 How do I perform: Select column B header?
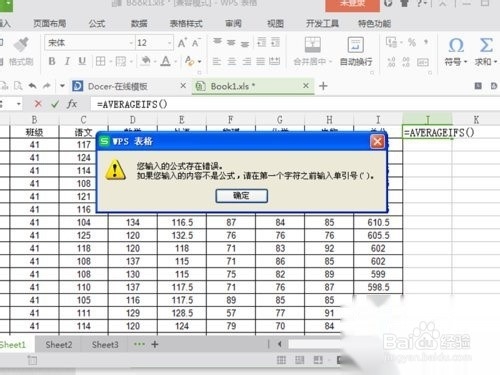pos(34,119)
